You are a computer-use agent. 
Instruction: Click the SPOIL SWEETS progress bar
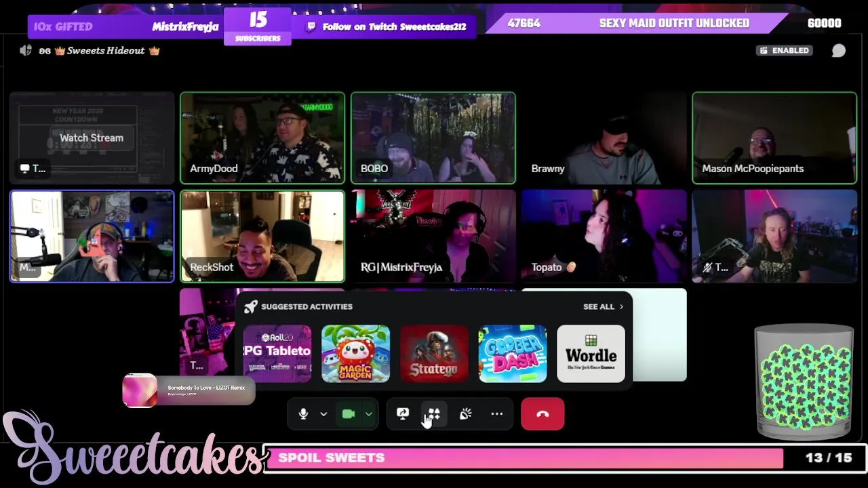[524, 458]
